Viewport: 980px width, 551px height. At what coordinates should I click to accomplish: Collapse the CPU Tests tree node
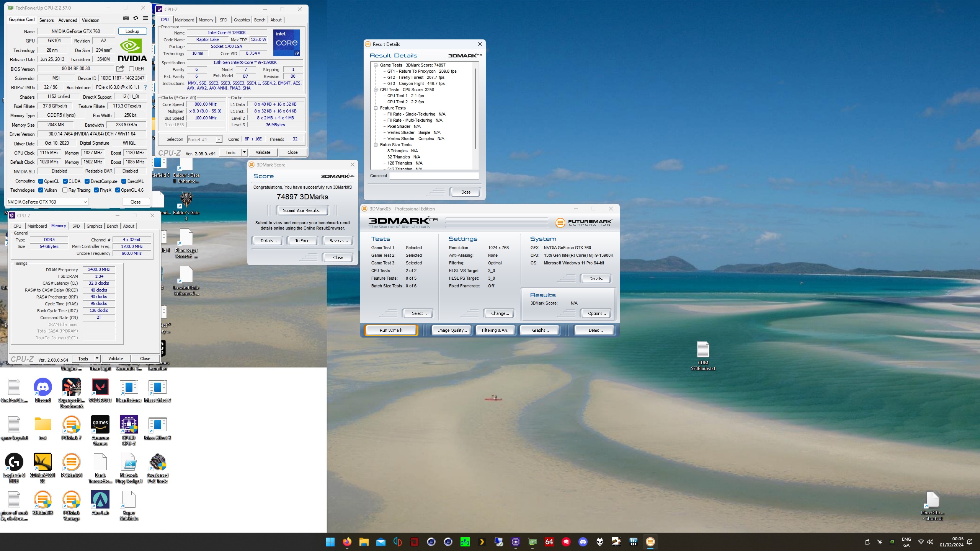376,90
